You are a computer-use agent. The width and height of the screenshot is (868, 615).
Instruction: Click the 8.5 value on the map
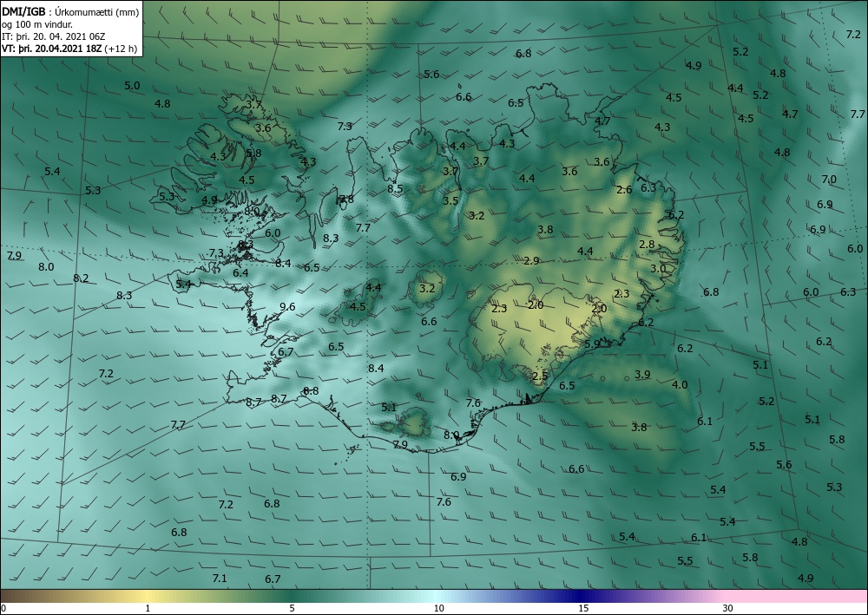click(395, 188)
